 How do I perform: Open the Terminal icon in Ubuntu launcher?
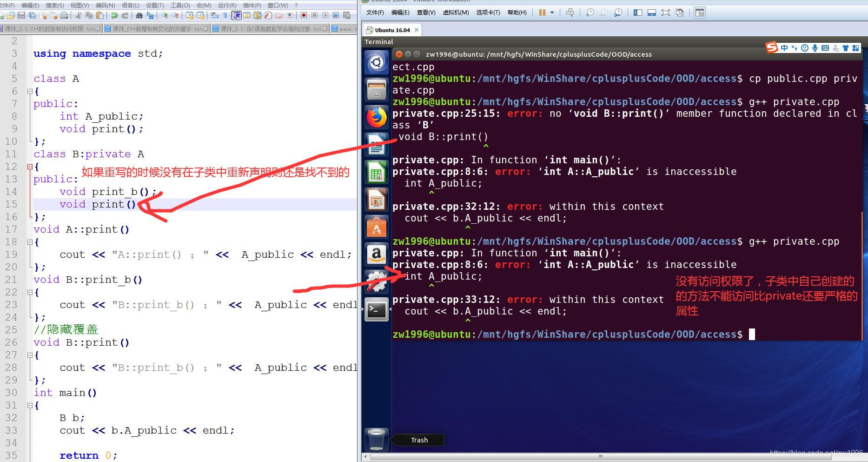click(x=376, y=310)
